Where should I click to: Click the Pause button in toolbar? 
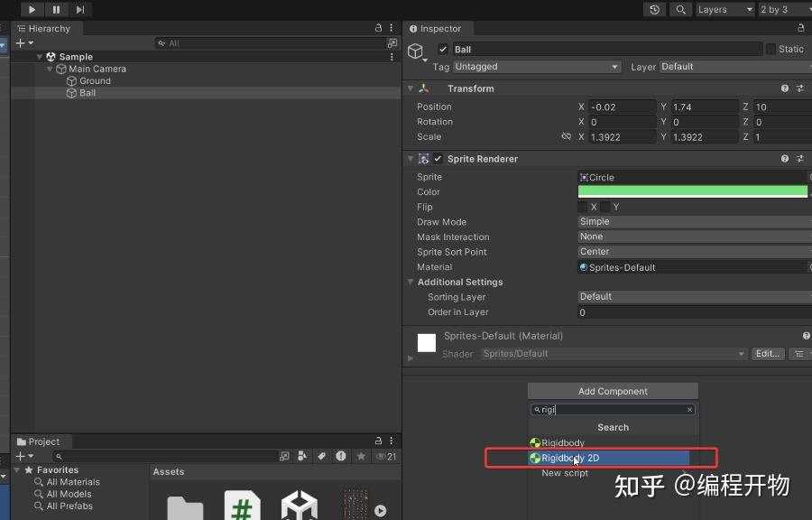(x=56, y=9)
